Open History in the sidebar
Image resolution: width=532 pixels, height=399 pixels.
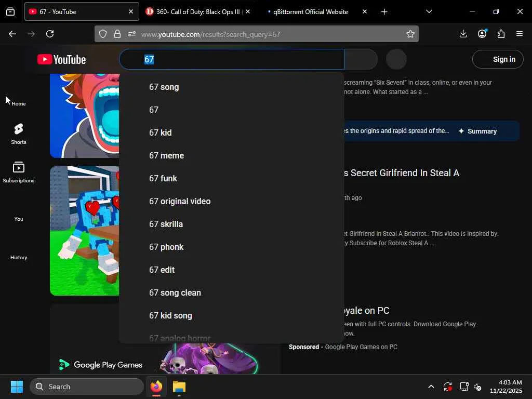tap(19, 257)
